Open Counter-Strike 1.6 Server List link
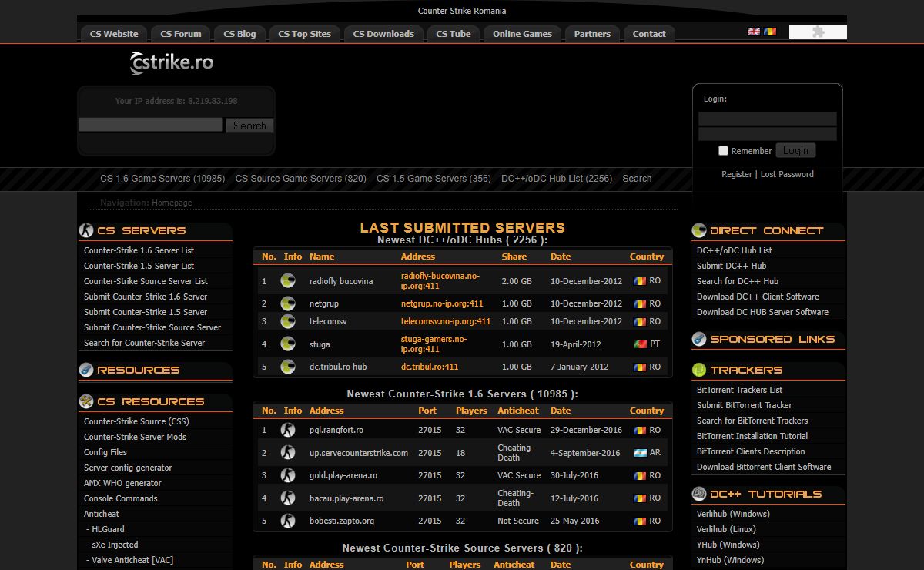This screenshot has width=924, height=570. pyautogui.click(x=139, y=250)
